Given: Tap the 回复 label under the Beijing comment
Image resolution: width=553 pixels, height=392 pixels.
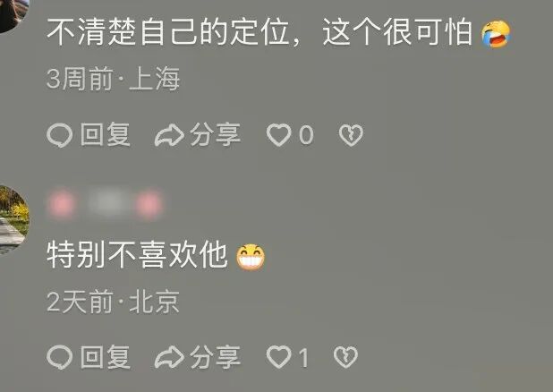Looking at the screenshot, I should pyautogui.click(x=105, y=357).
